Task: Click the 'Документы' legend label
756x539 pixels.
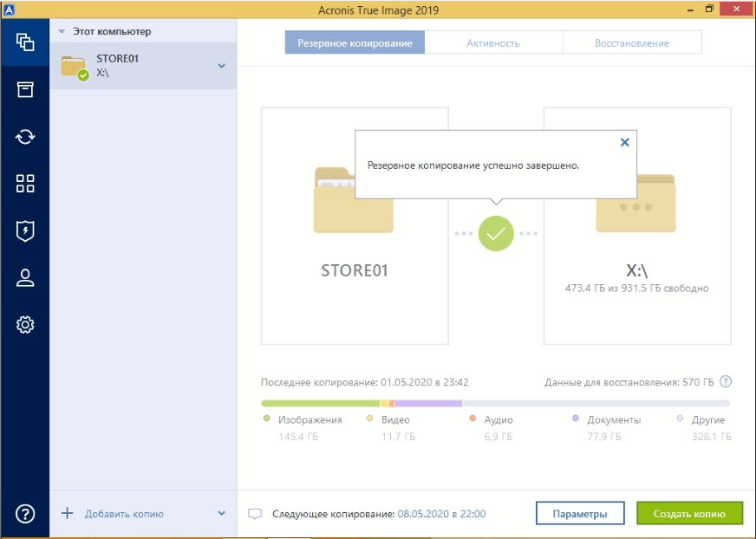Action: point(614,420)
